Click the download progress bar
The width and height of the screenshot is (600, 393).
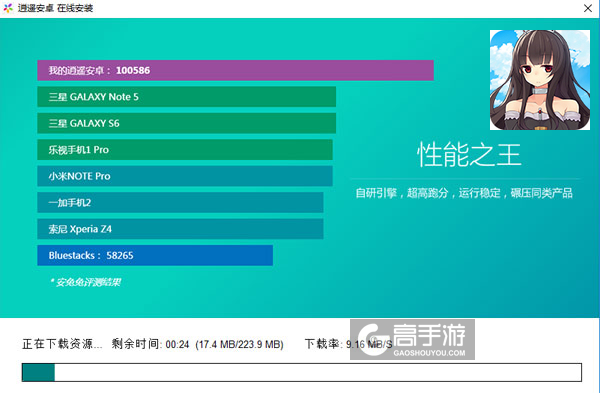(x=302, y=372)
